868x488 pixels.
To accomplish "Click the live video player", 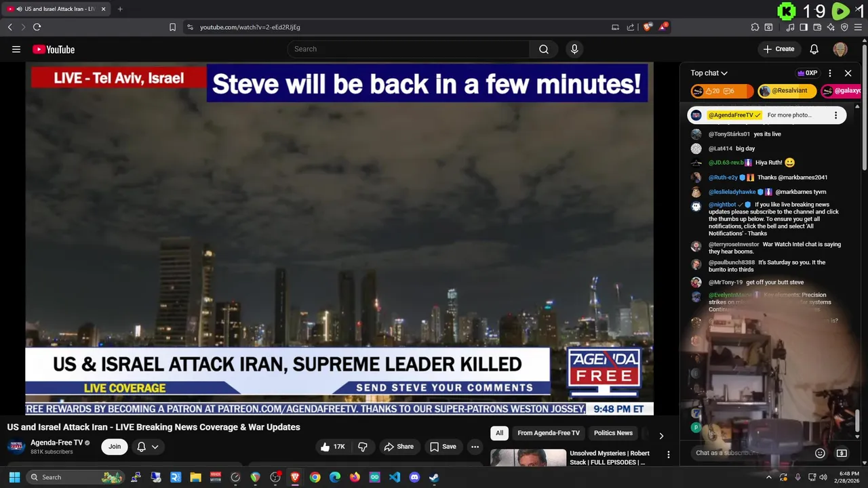I will [339, 239].
